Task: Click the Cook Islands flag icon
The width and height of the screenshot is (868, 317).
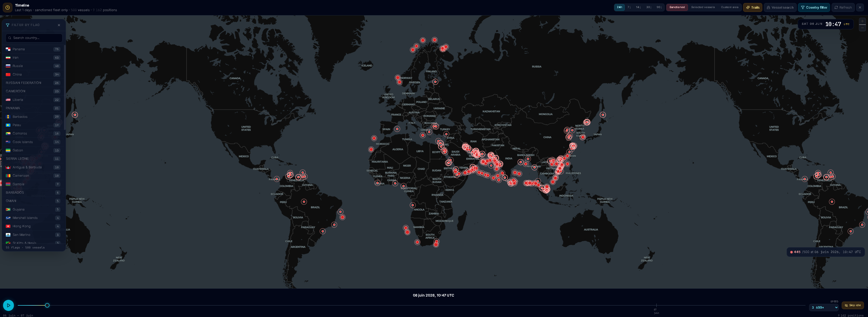Action: click(8, 142)
